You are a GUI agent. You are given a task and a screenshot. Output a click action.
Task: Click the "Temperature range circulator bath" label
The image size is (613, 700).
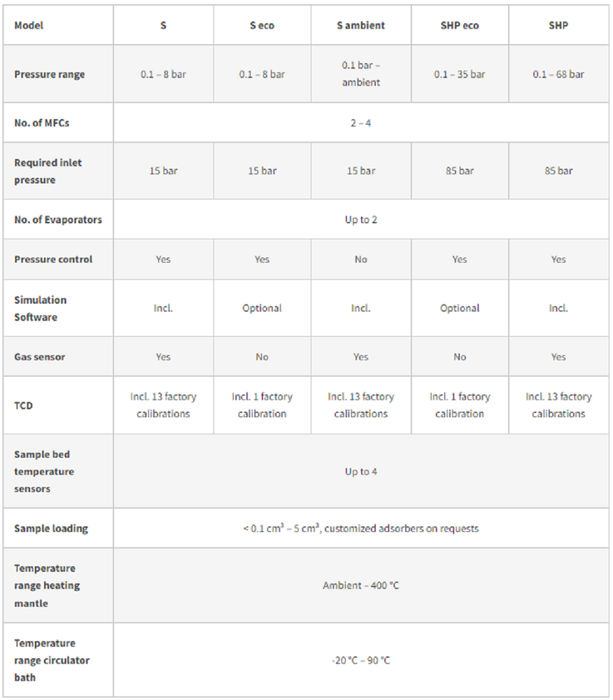pyautogui.click(x=52, y=660)
